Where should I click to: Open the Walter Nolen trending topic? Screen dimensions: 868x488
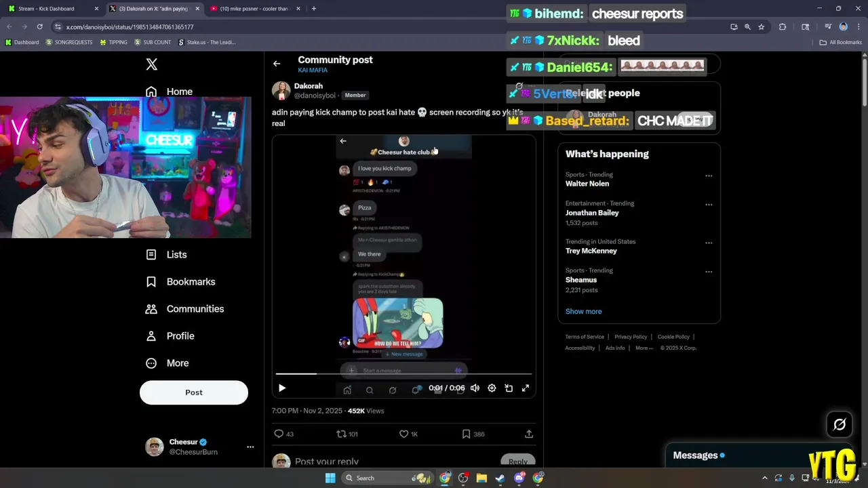(x=587, y=184)
